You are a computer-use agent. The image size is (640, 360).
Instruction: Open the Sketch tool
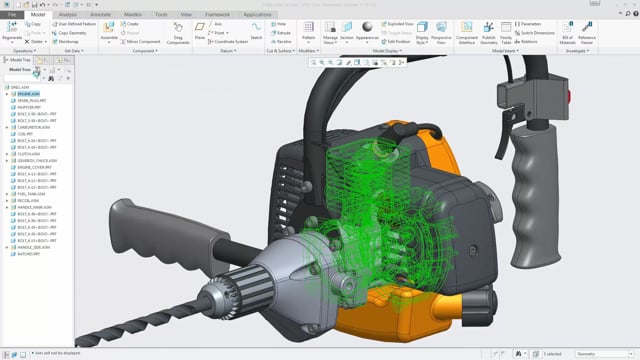tap(256, 31)
